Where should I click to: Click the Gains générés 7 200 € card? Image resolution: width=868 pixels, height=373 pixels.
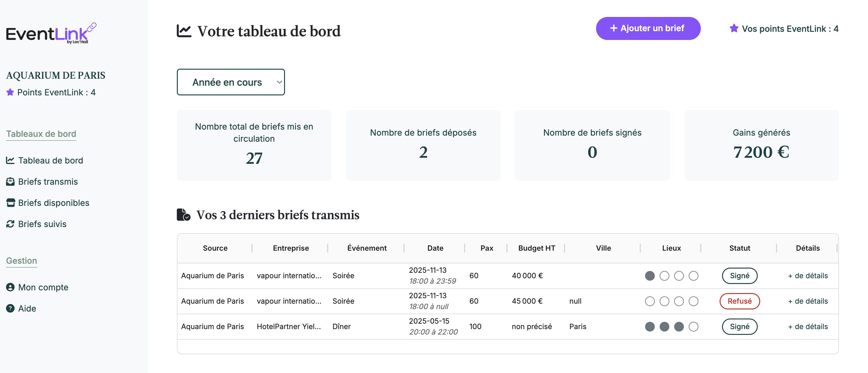[x=761, y=145]
